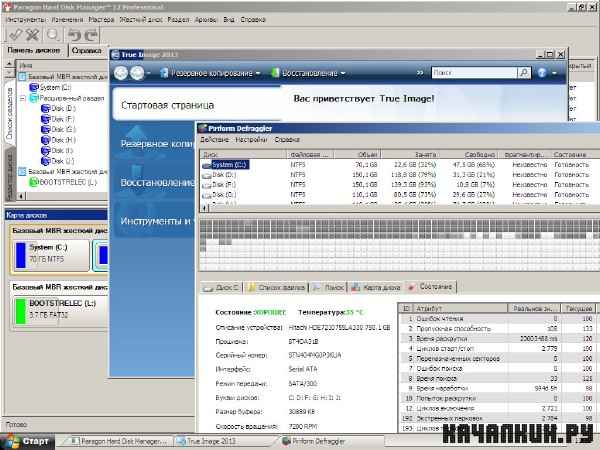600x450 pixels.
Task: Open the Справка menu in Defraggler
Action: coord(287,140)
